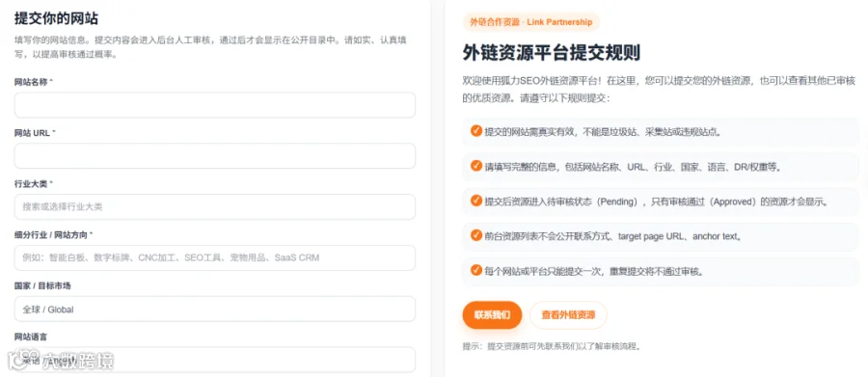Click the check icon beside 提交的网站需真实有效
The image size is (868, 377).
tap(476, 131)
